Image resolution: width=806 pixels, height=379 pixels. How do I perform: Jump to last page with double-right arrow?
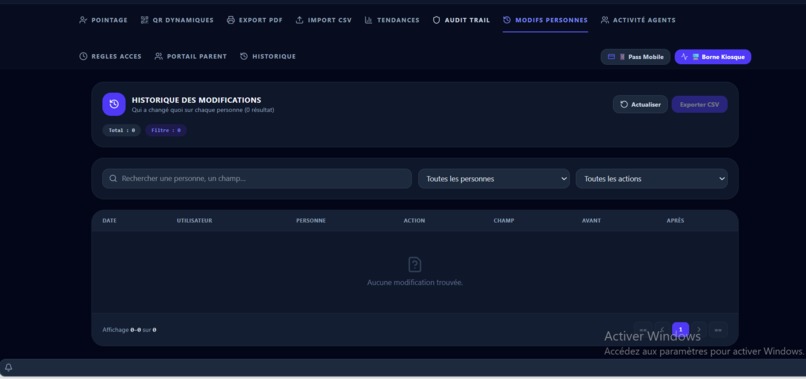(x=718, y=330)
